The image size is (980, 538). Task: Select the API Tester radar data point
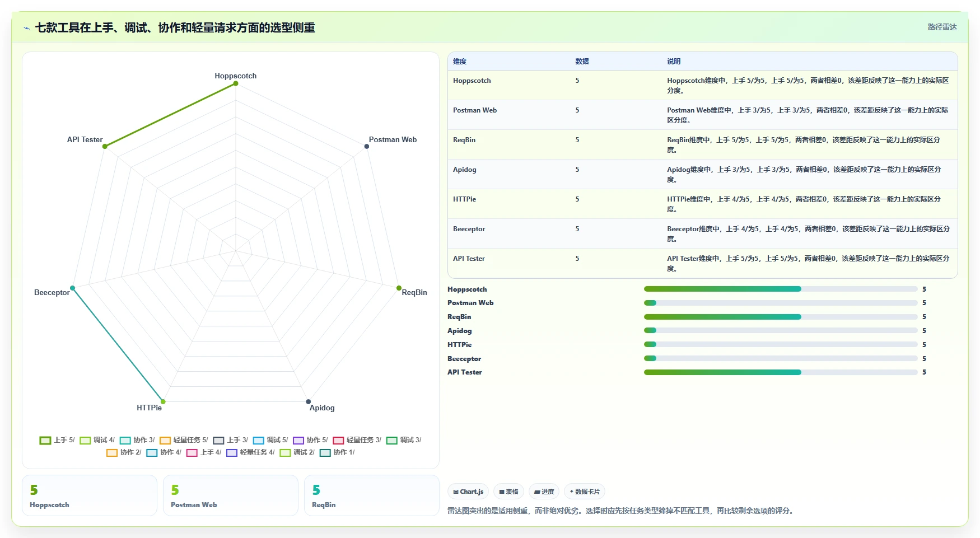[105, 147]
